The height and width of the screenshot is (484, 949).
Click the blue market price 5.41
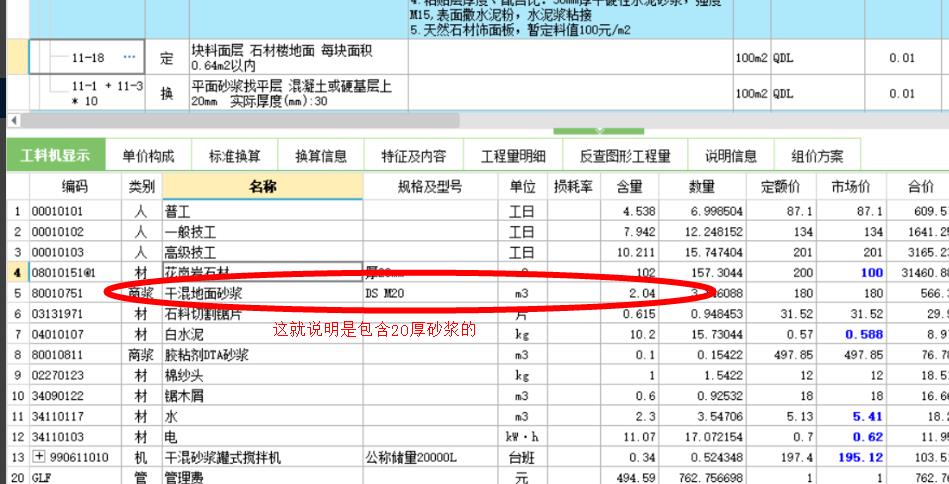(x=867, y=416)
